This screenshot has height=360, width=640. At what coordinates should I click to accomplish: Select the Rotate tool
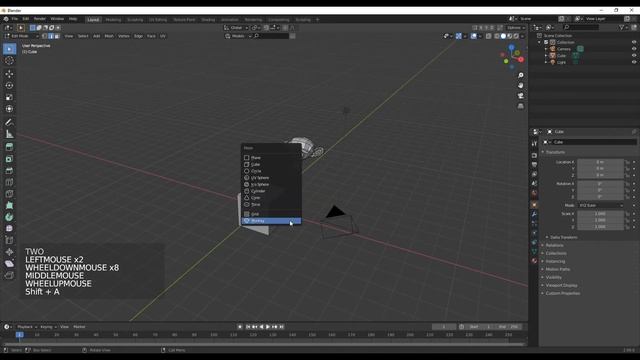coord(9,86)
